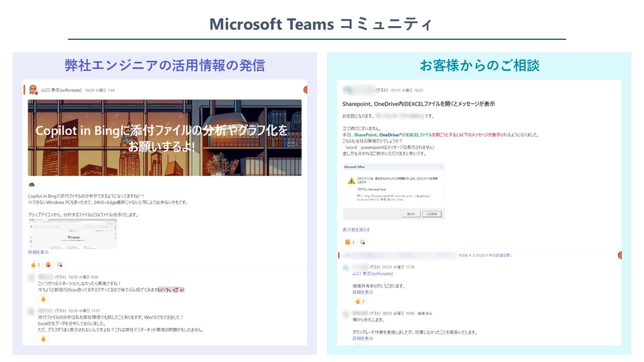
Task: Click the thumbs-up reaction showing 2 under the Copilot post
Action: pos(35,264)
